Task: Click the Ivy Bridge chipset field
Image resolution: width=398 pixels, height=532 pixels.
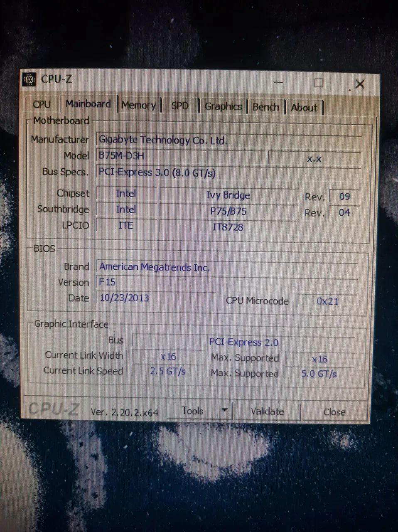Action: click(228, 195)
